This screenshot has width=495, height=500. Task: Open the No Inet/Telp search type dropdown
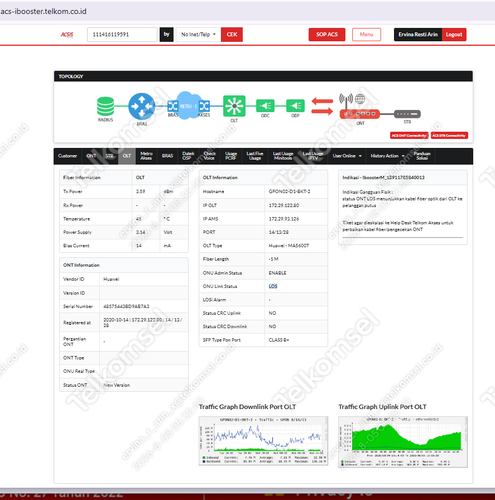198,34
